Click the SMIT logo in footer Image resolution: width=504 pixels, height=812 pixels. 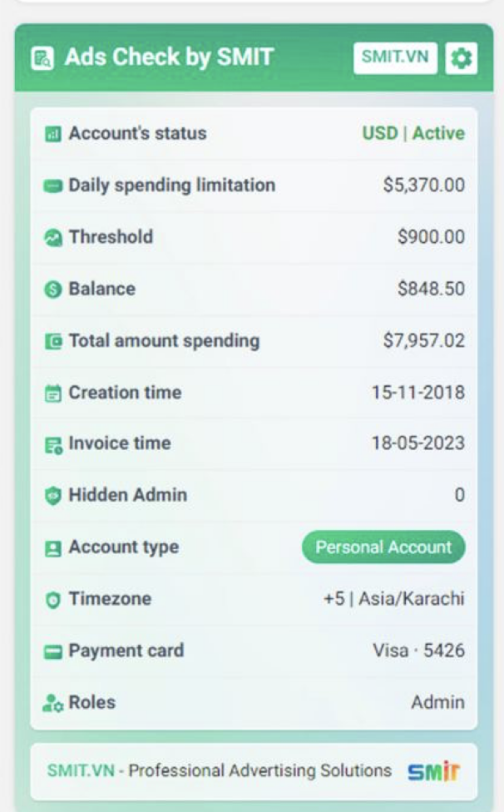pyautogui.click(x=433, y=771)
